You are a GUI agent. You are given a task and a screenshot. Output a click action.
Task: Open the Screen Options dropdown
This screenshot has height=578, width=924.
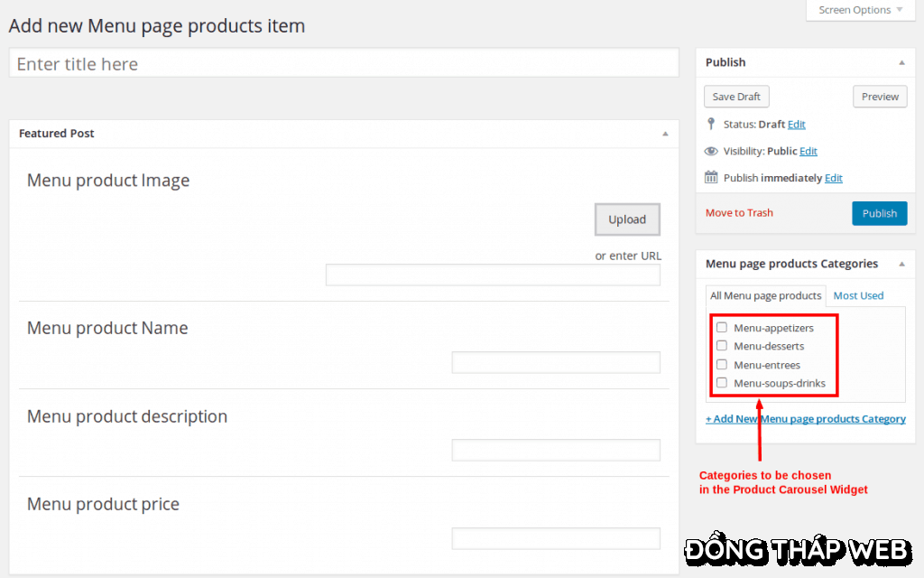860,10
